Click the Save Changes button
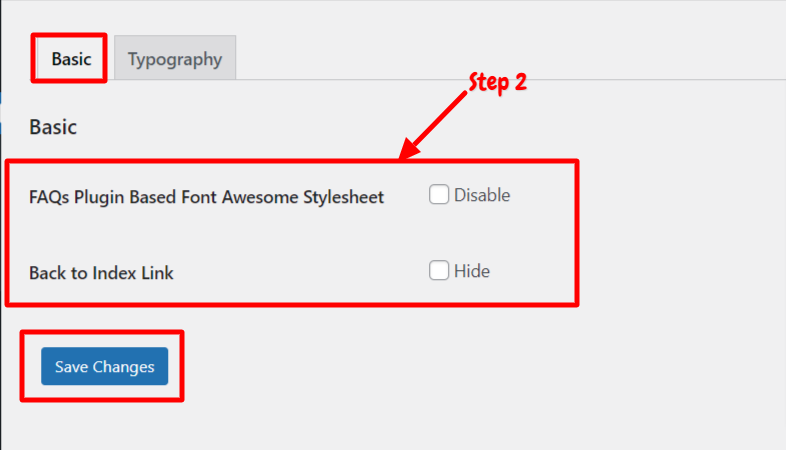This screenshot has height=450, width=786. pos(104,366)
